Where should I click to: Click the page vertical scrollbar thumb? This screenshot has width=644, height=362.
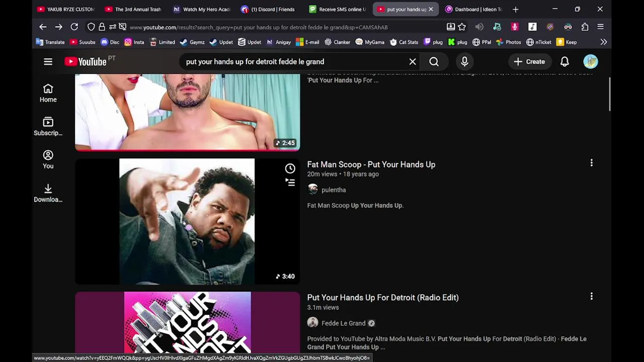click(609, 94)
